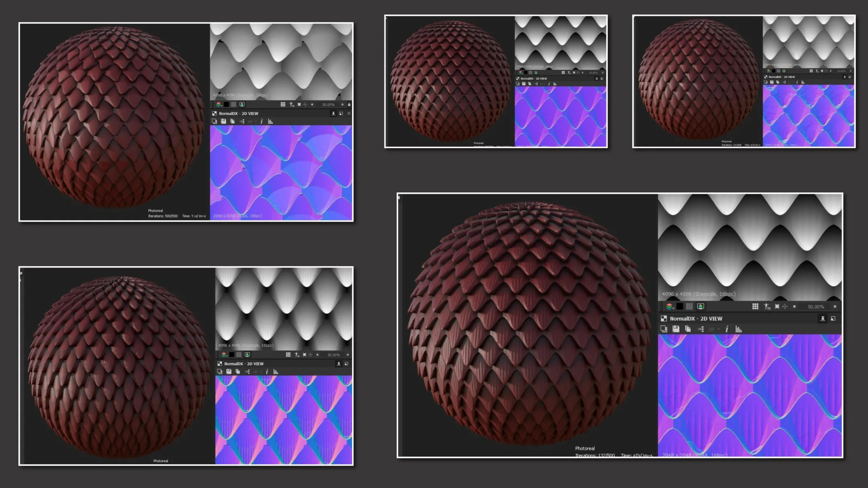Viewport: 868px width, 488px height.
Task: Click fit-to-view icon in large bottom-right screenshot
Action: pos(777,306)
